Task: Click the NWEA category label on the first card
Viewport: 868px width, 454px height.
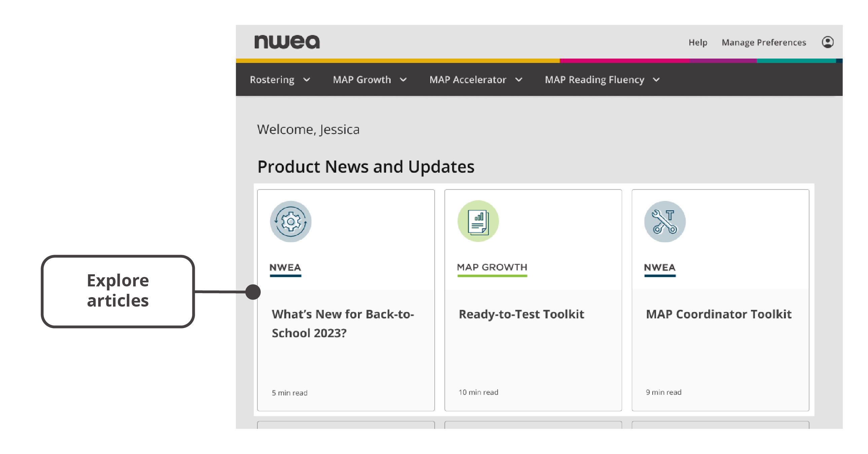Action: tap(285, 268)
